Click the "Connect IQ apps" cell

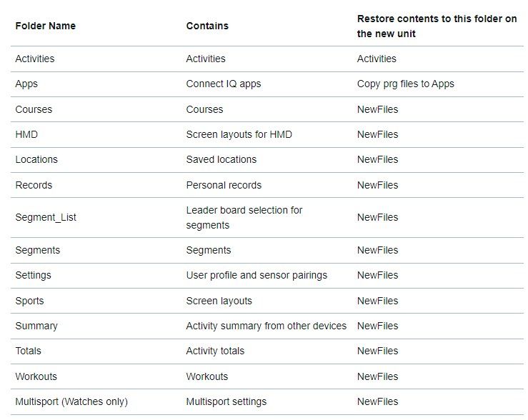(x=223, y=84)
